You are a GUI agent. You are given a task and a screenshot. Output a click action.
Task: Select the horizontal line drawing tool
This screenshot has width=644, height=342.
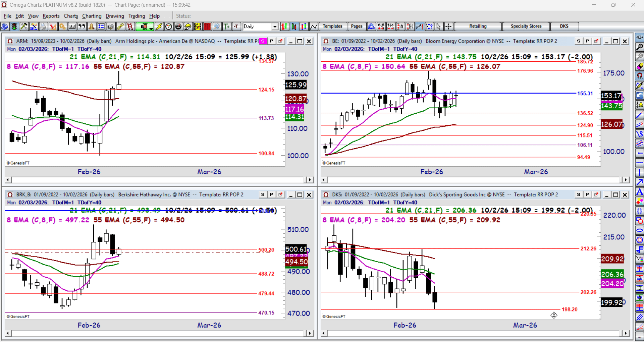point(640,163)
